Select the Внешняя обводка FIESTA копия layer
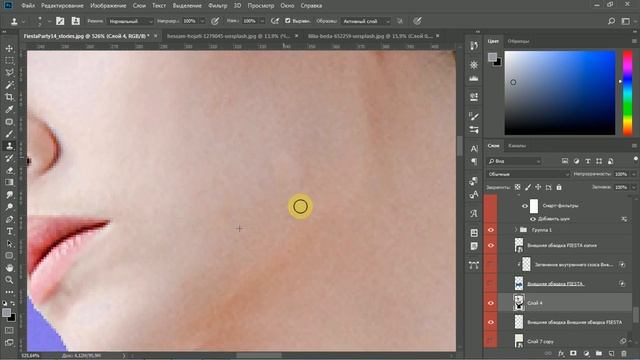The height and width of the screenshot is (360, 640). (562, 245)
